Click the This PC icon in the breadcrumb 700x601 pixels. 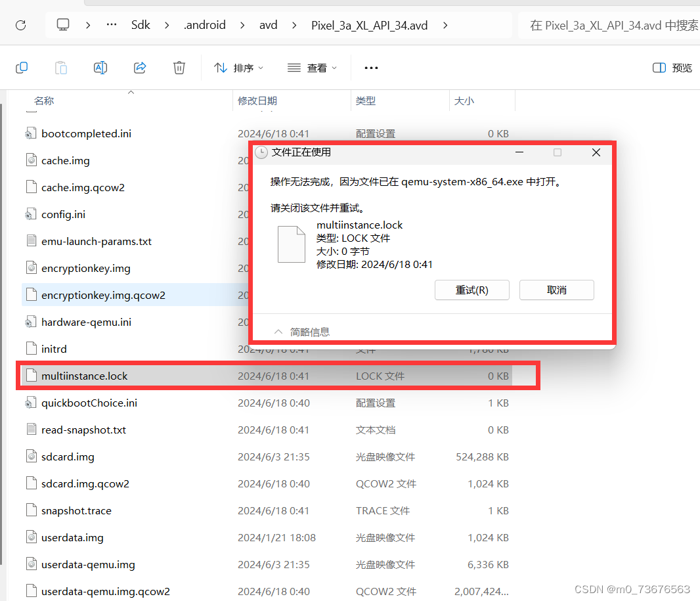point(62,24)
